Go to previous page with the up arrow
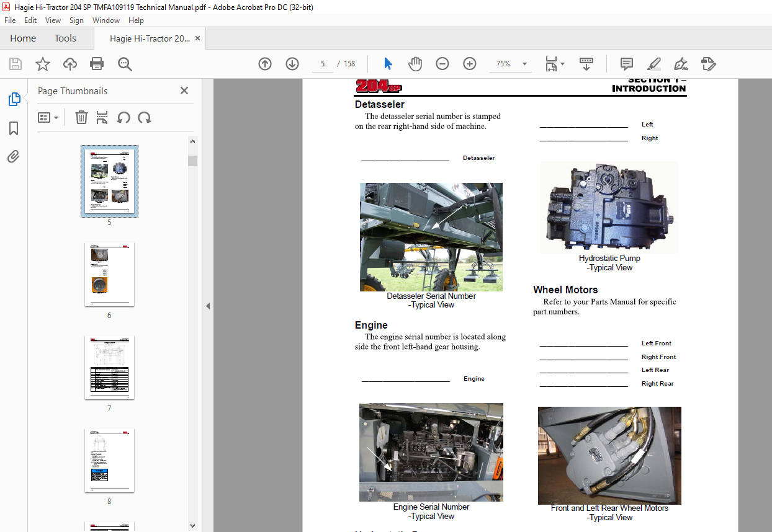 click(x=265, y=64)
